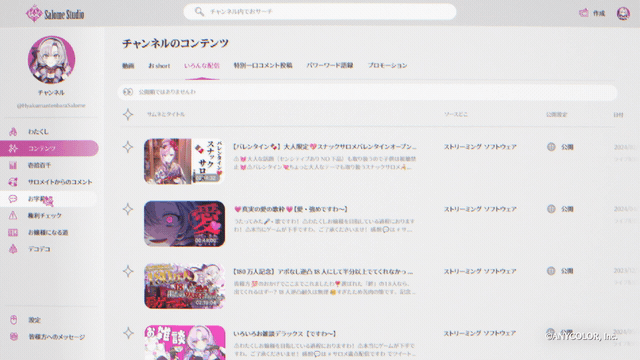Click the sparkle icon of コンテンツ
This screenshot has width=640, height=360.
pyautogui.click(x=13, y=148)
